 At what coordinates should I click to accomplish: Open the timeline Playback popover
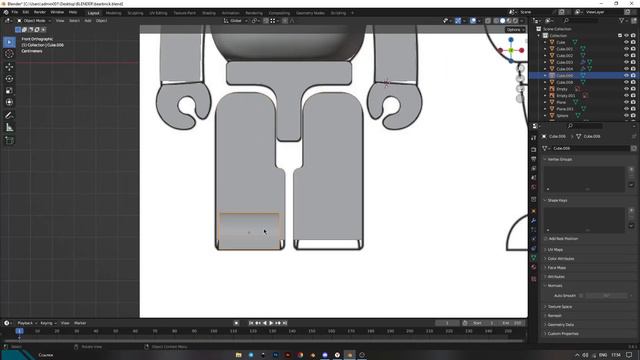[27, 323]
